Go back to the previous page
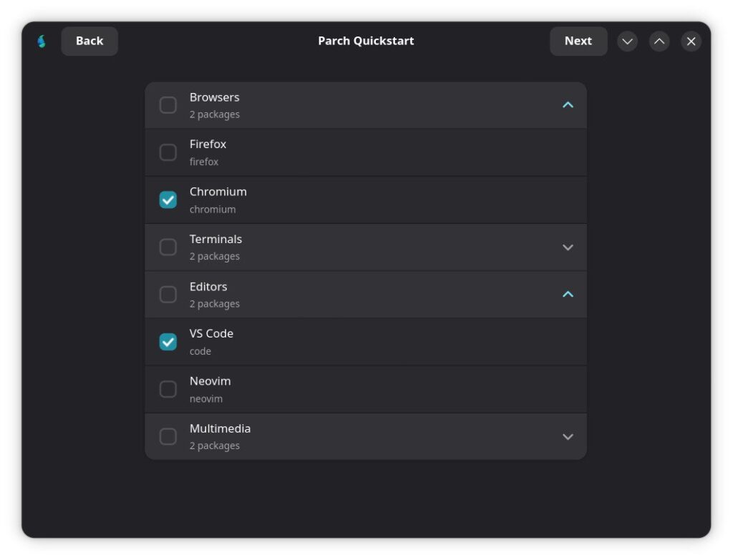This screenshot has height=560, width=733. coord(89,41)
